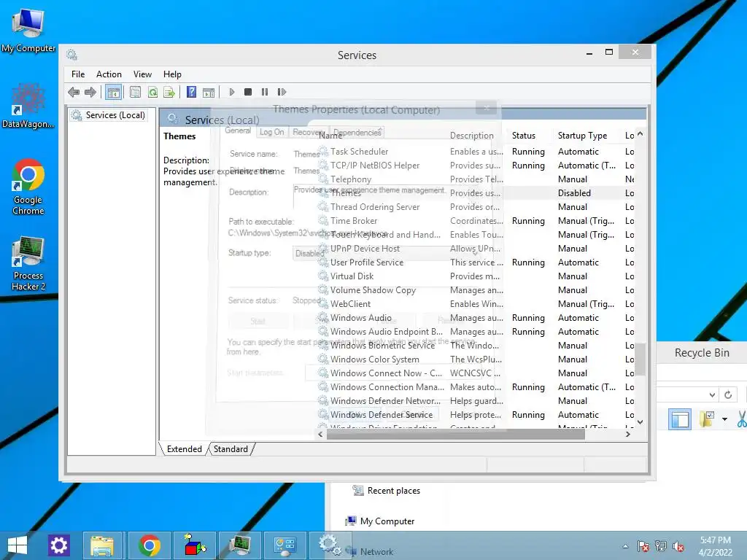Select the Time Broker service
This screenshot has height=560, width=747.
[476, 220]
